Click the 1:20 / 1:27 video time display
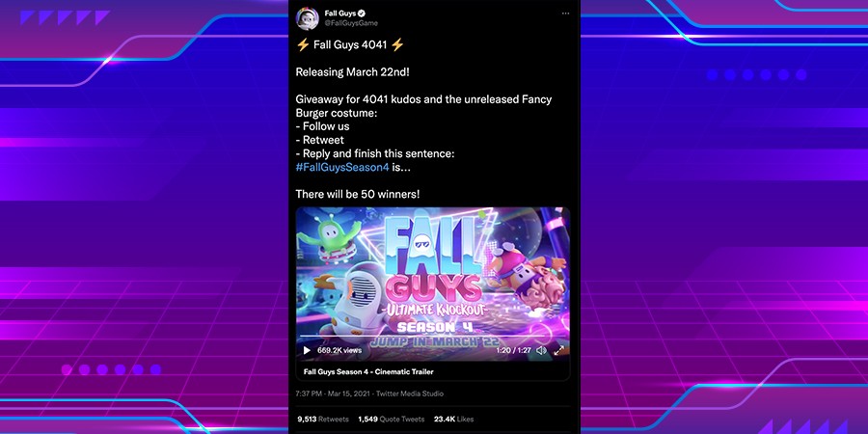 [x=513, y=350]
